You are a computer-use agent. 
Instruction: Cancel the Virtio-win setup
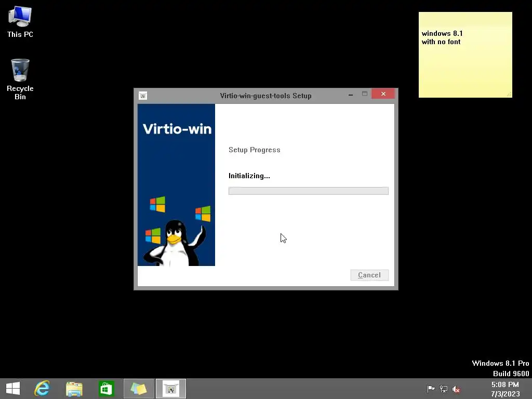(x=369, y=275)
